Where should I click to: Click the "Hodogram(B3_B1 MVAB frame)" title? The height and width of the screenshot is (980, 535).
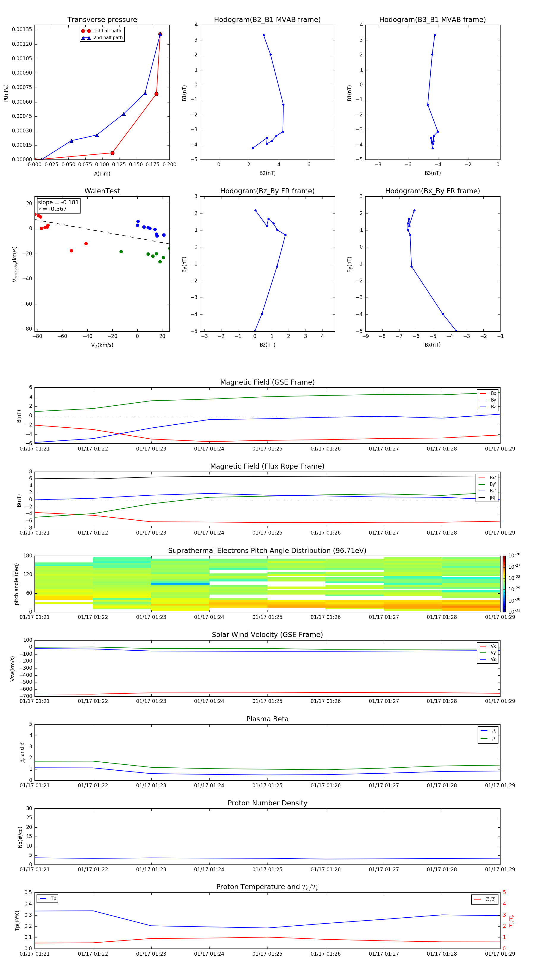(432, 20)
